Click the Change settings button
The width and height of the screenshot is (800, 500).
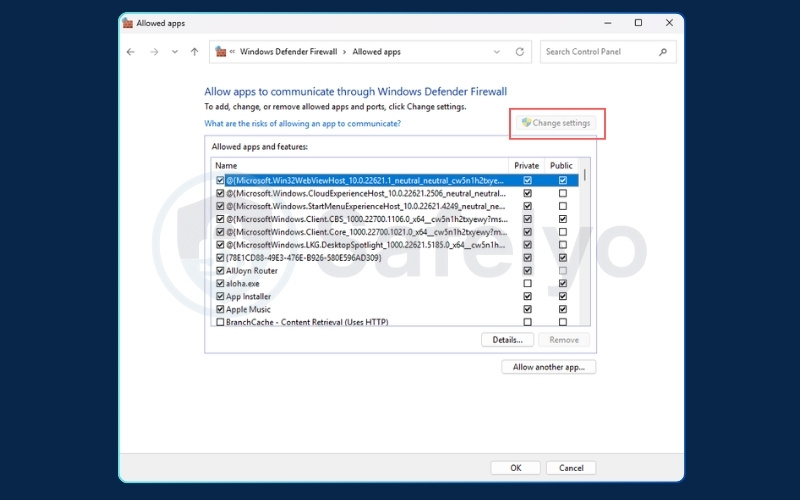point(556,123)
